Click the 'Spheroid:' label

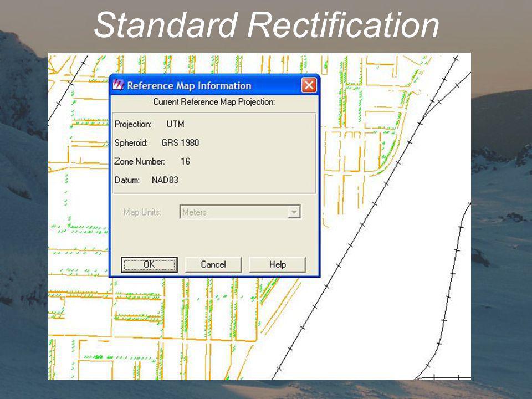pyautogui.click(x=131, y=143)
